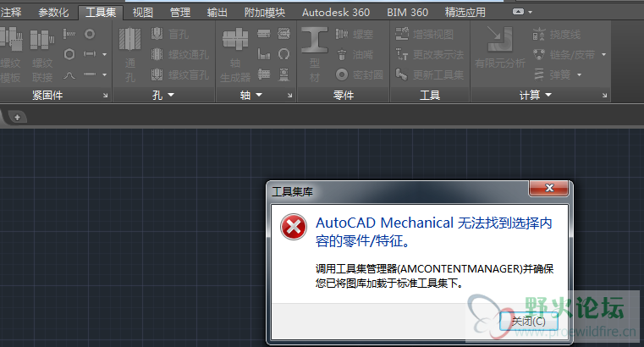Screen dimensions: 644x347
Task: Click the cylindrical pin icon with rounded ends
Action: [90, 54]
